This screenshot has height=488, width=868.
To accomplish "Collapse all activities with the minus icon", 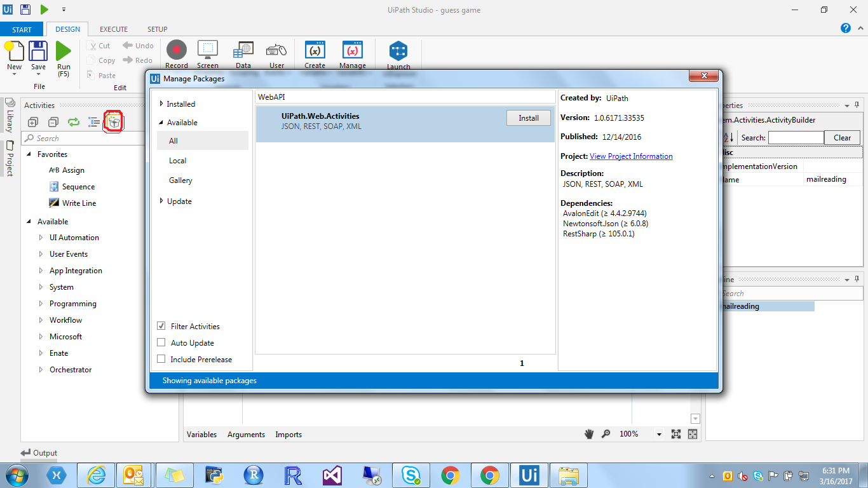I will click(x=53, y=121).
